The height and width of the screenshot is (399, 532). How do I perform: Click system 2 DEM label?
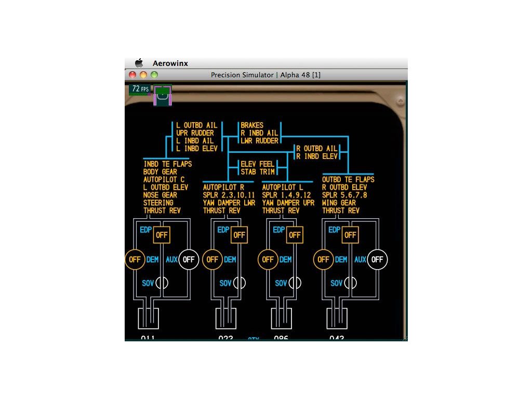coord(230,260)
